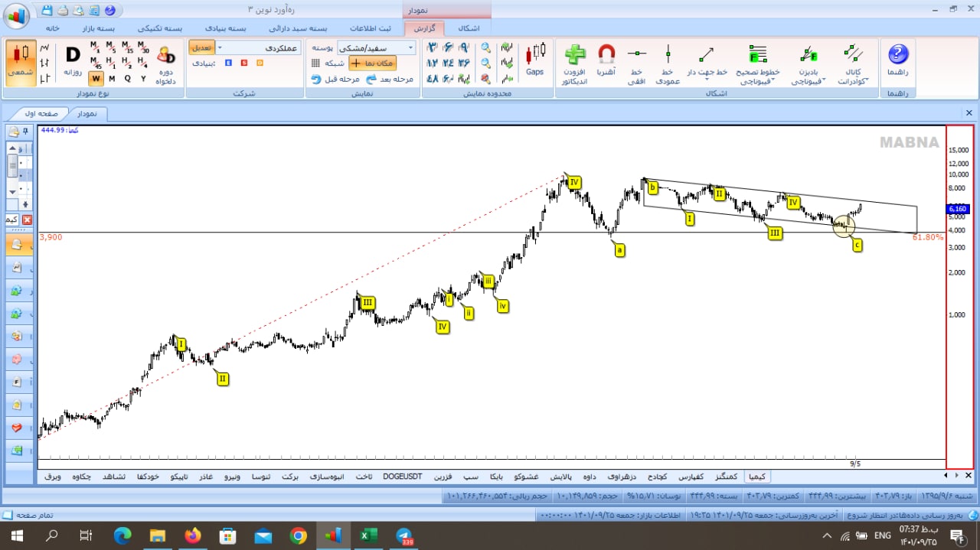The width and height of the screenshot is (980, 550).
Task: Toggle the monthly M timeframe button
Action: (x=112, y=78)
